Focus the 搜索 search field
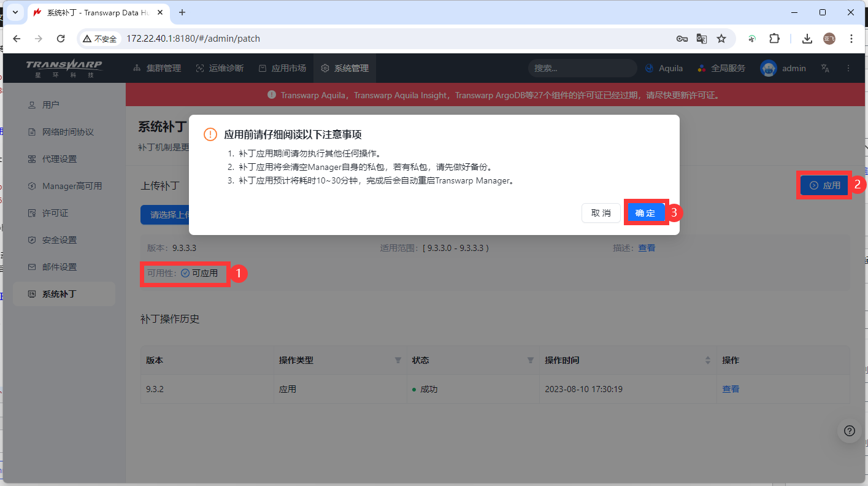Image resolution: width=868 pixels, height=486 pixels. [x=583, y=68]
